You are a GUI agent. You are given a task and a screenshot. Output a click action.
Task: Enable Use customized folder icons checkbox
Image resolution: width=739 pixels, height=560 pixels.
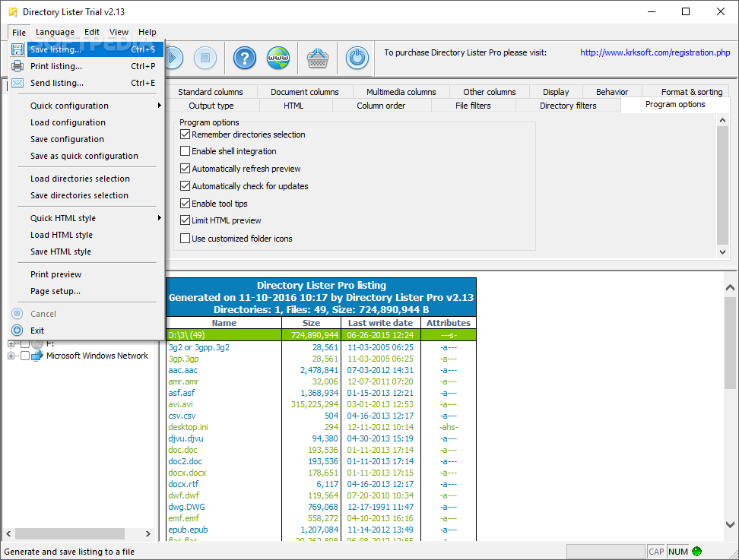click(186, 239)
